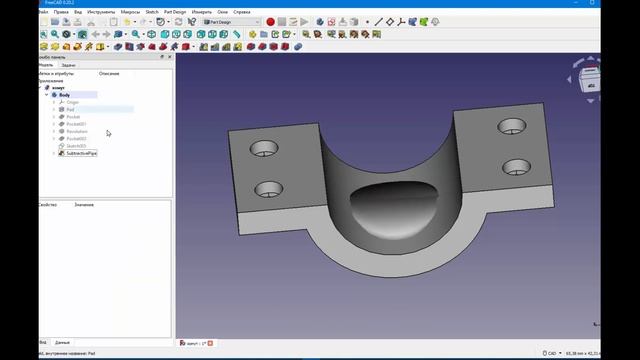Set isometric view icon
The width and height of the screenshot is (640, 360).
[x=151, y=34]
